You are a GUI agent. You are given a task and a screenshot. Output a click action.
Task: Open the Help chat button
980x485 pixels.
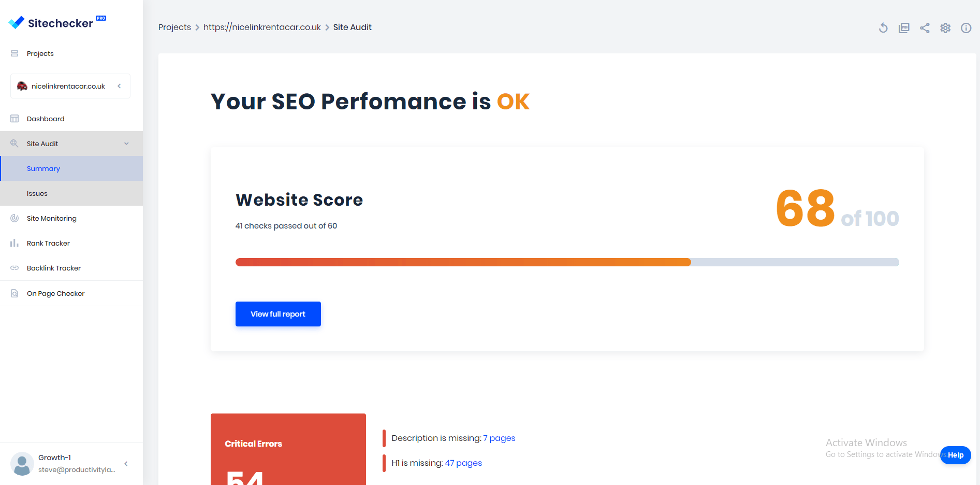[956, 455]
